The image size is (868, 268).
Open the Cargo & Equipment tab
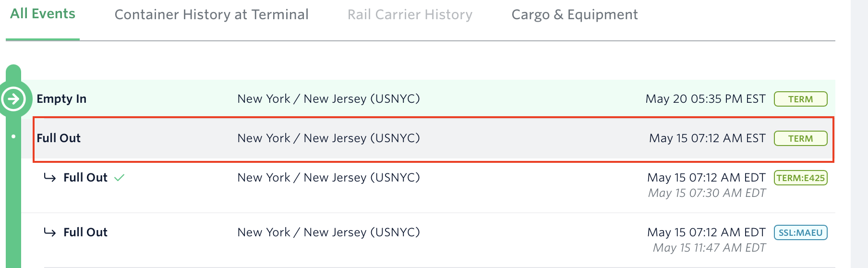point(574,15)
